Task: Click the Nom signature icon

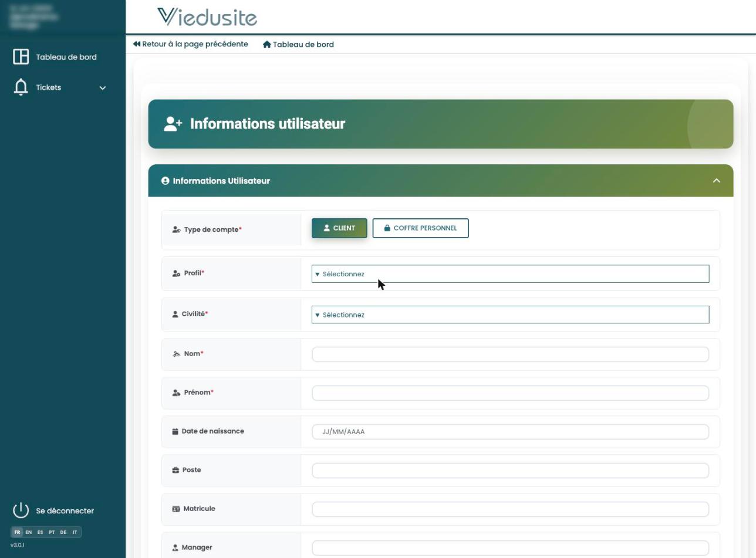Action: pyautogui.click(x=176, y=354)
